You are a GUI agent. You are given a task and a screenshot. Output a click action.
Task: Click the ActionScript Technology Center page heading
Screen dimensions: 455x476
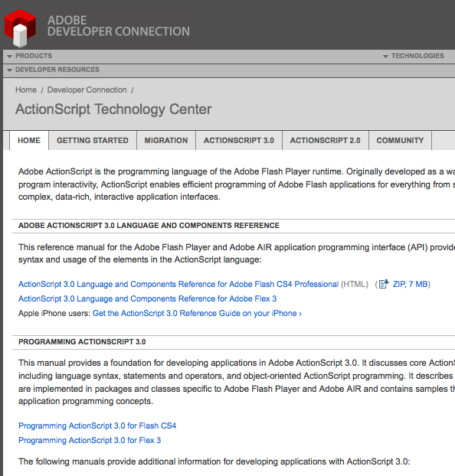point(113,109)
